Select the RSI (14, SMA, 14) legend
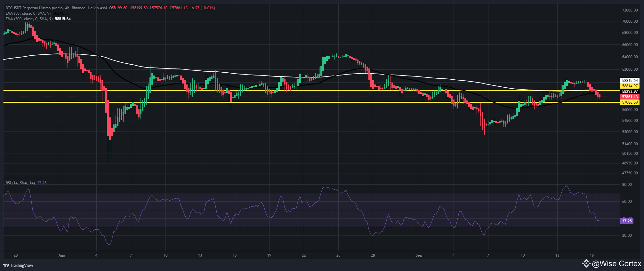644x271 pixels. pos(20,183)
